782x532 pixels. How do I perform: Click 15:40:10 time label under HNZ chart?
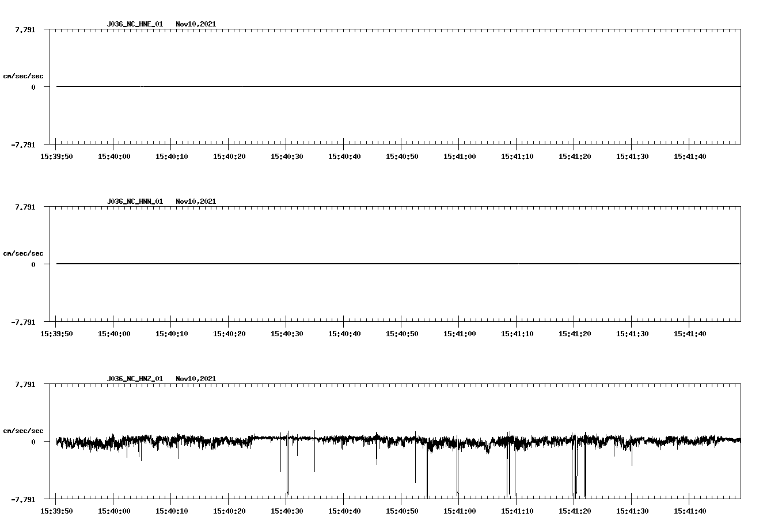click(x=172, y=511)
